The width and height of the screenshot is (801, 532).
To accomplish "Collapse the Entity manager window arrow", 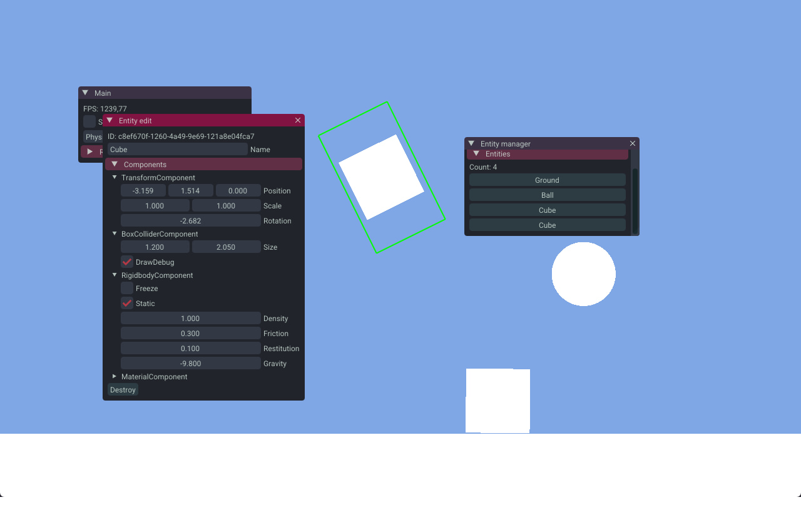I will (x=471, y=143).
